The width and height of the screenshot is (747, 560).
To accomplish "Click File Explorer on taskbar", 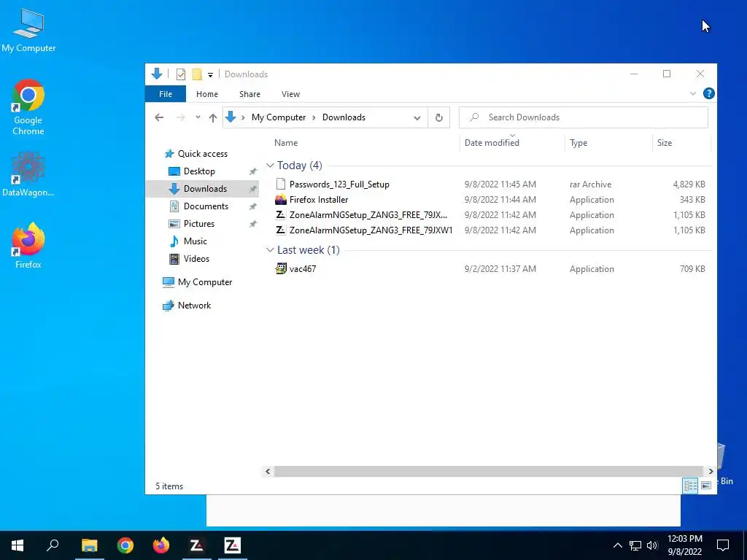I will 89,545.
